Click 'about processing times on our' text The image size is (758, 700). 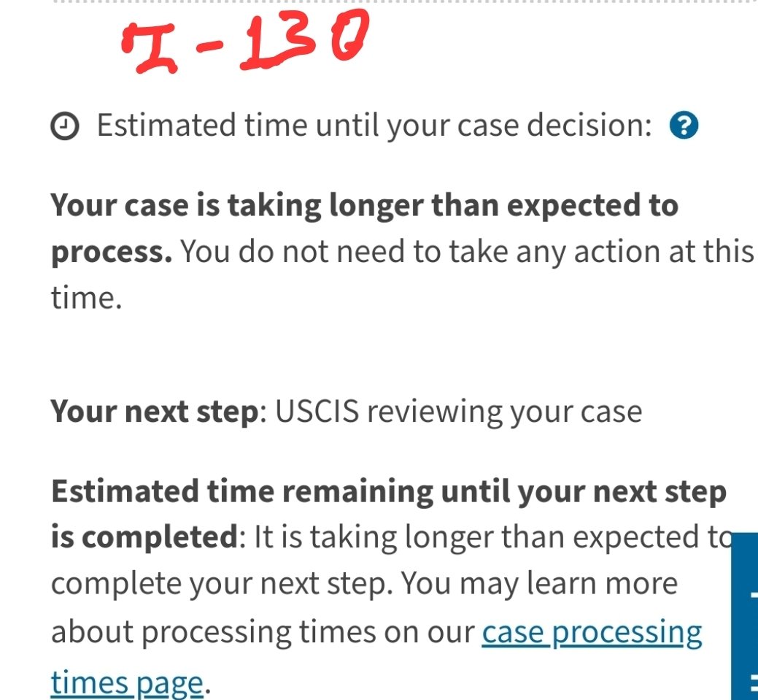(x=263, y=632)
